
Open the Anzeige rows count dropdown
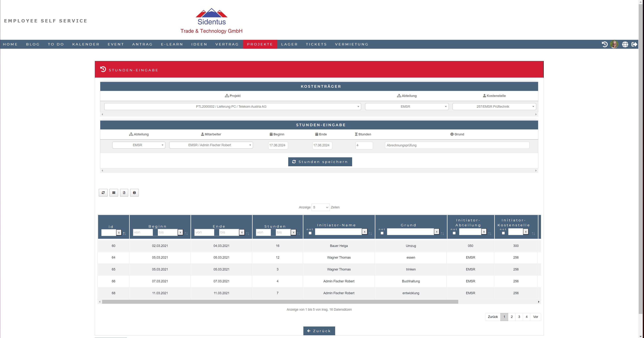tap(320, 207)
